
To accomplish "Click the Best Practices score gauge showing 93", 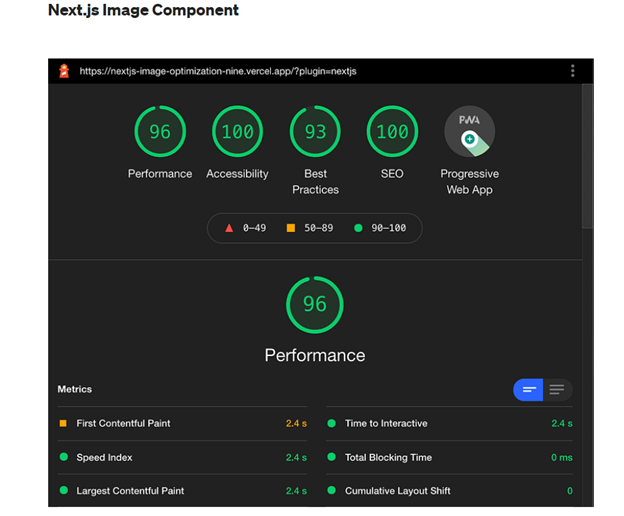I will [315, 131].
